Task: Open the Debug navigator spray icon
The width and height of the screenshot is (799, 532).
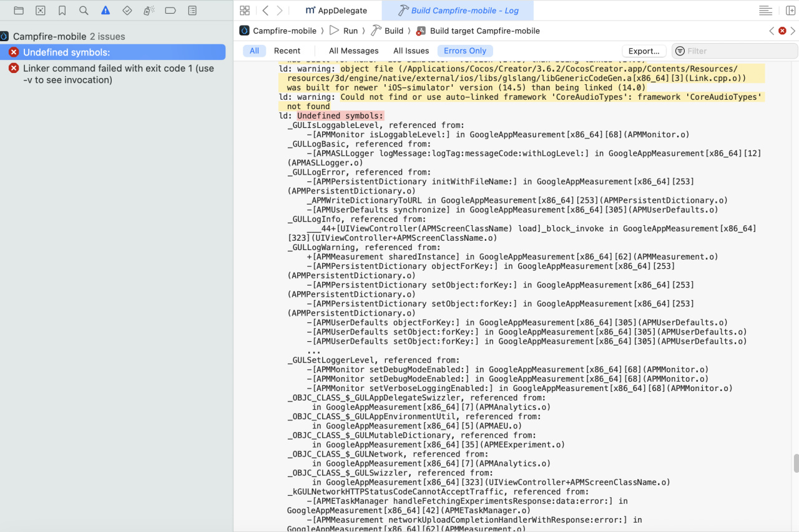Action: (149, 10)
